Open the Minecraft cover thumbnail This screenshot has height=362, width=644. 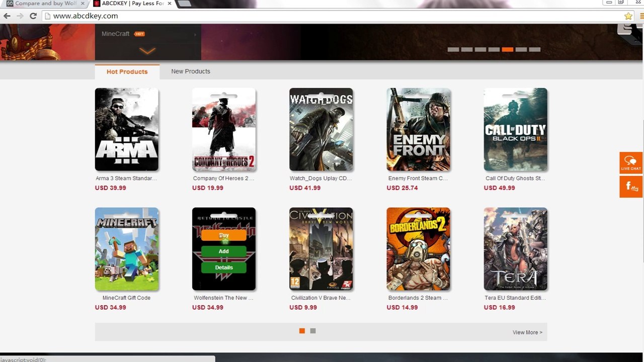[127, 249]
